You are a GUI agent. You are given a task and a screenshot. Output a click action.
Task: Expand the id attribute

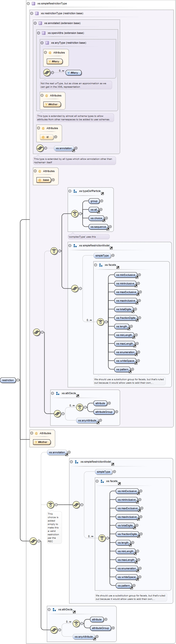56,137
